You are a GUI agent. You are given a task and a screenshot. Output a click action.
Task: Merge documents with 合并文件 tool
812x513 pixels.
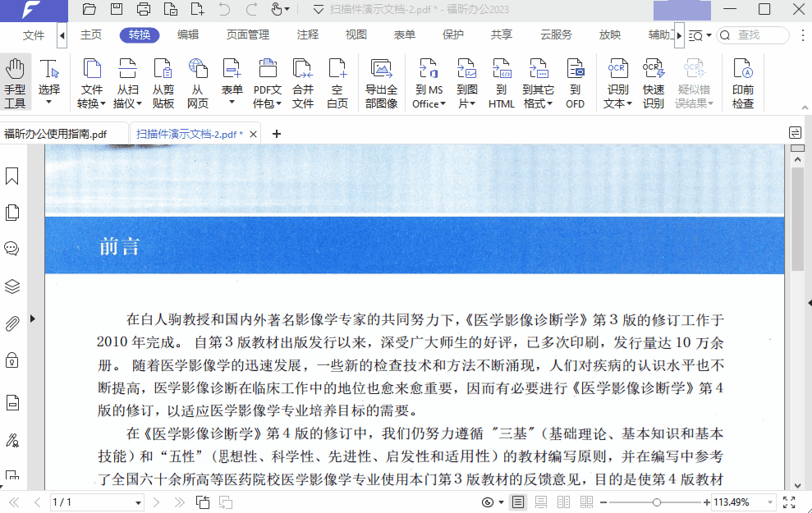302,81
